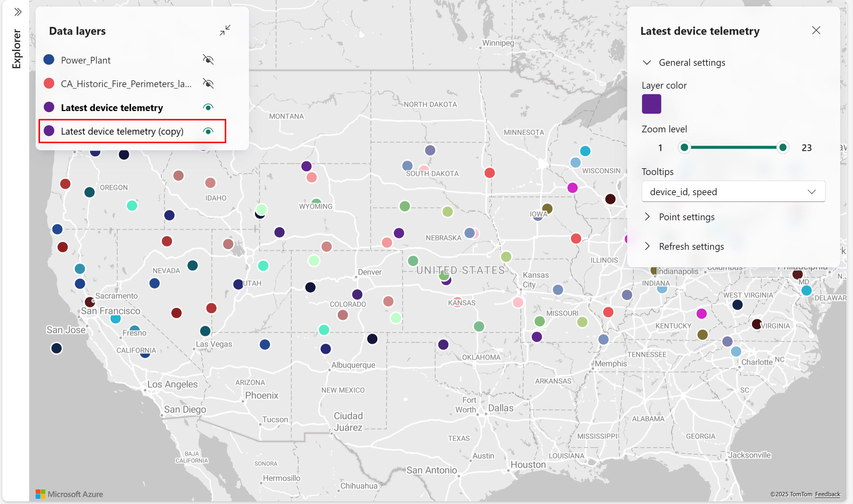Click the Latest device telemetry purple dot
Screen dimensions: 853x504
click(49, 107)
